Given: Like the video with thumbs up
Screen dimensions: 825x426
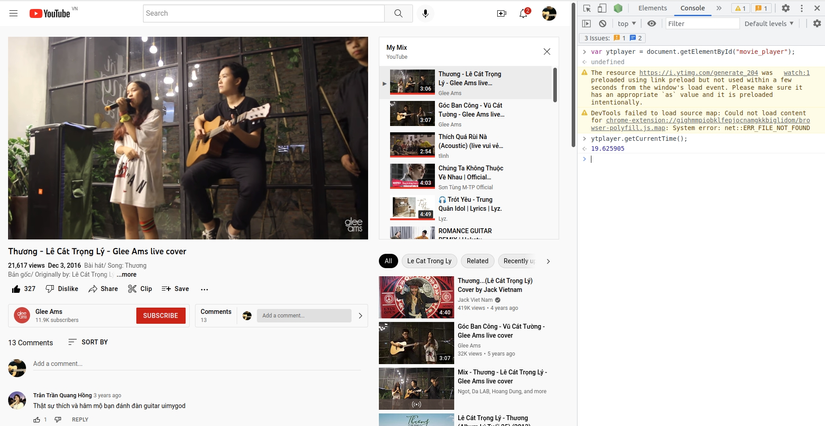Looking at the screenshot, I should pyautogui.click(x=16, y=288).
